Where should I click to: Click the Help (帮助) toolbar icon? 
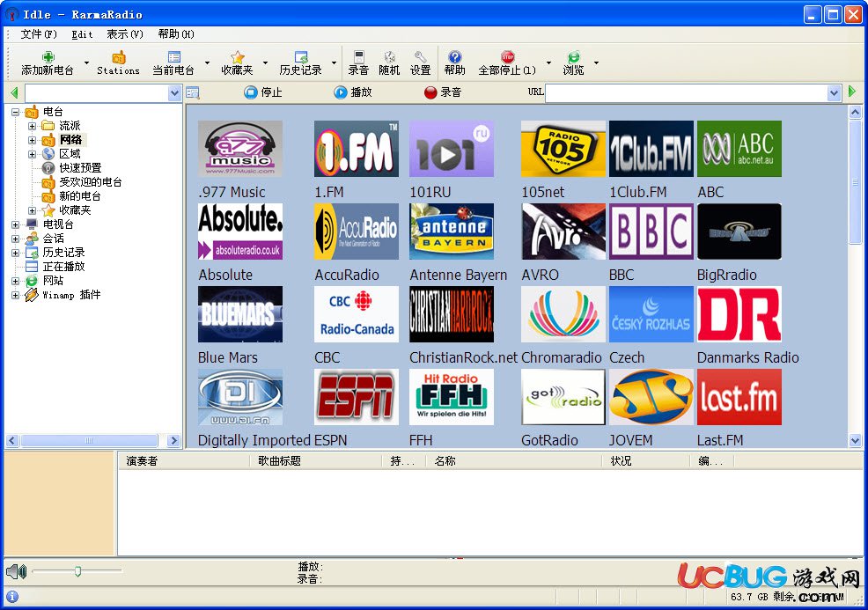(454, 57)
